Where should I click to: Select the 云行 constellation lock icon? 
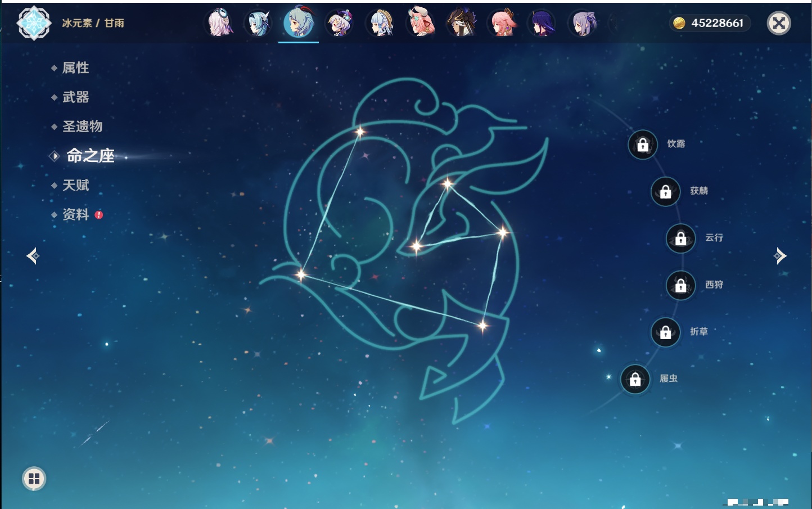[x=681, y=238]
